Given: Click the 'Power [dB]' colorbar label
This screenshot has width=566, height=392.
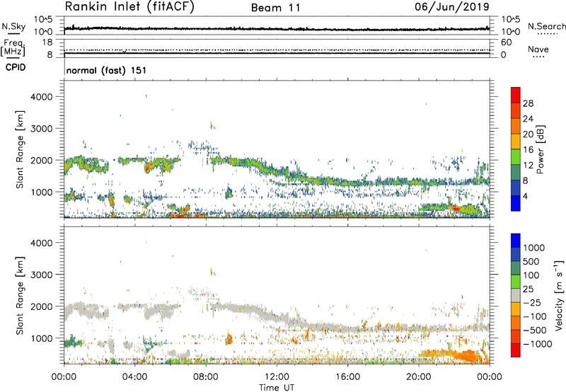Looking at the screenshot, I should click(540, 149).
